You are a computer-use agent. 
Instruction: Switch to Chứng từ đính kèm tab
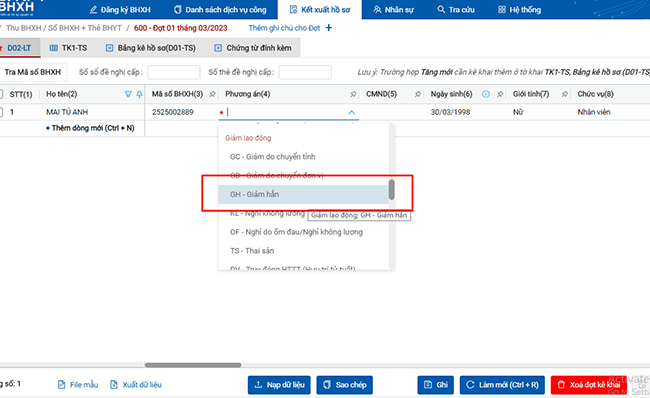(x=253, y=48)
